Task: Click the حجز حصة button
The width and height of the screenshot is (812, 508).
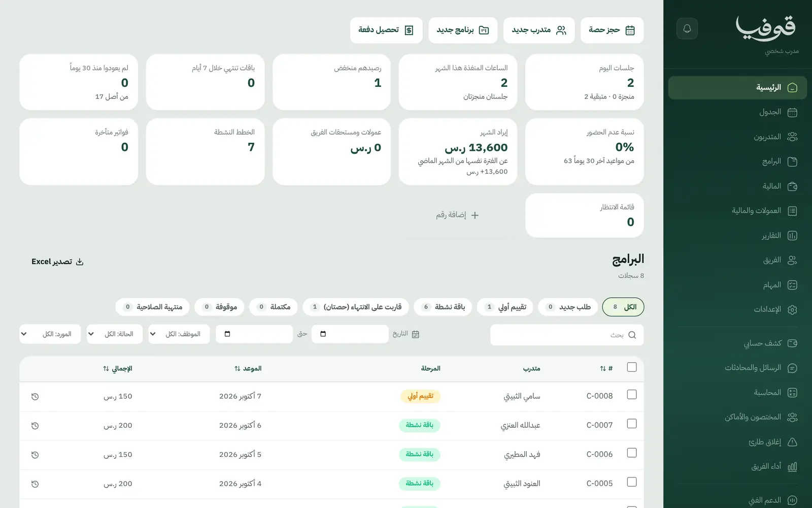Action: pos(612,30)
